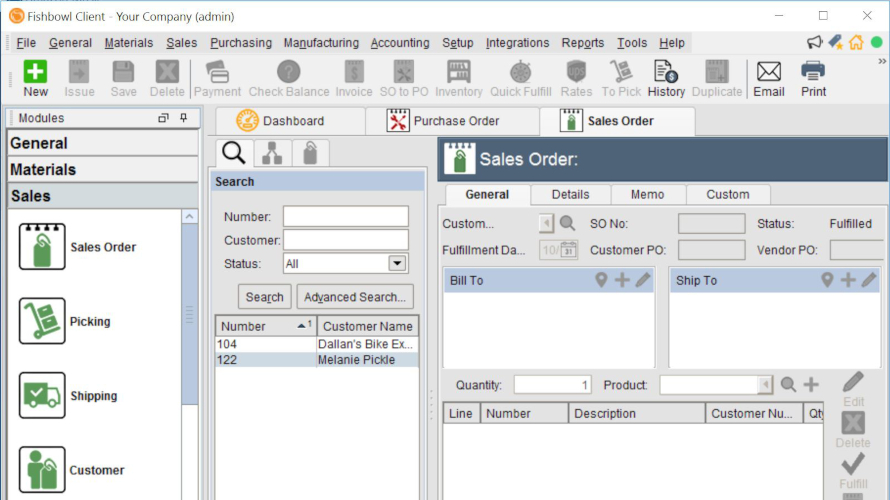Click the green connection status indicator
Image resolution: width=890 pixels, height=500 pixels.
(x=876, y=42)
